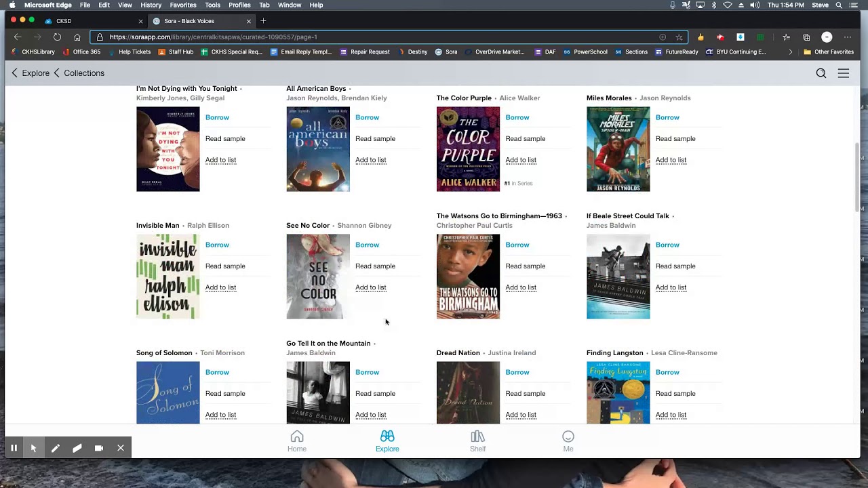Borrow Dread Nation
The image size is (868, 488).
point(517,372)
